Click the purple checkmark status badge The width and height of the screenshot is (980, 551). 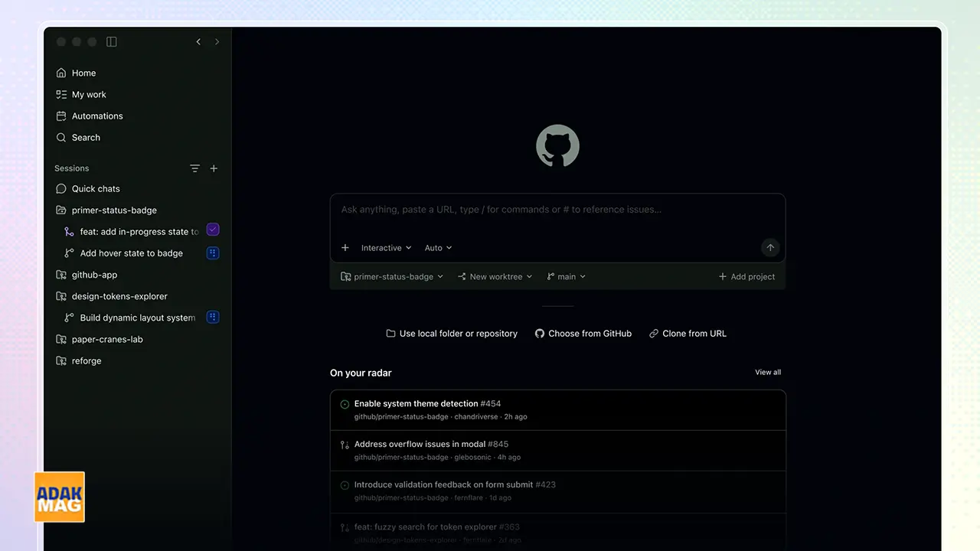213,230
